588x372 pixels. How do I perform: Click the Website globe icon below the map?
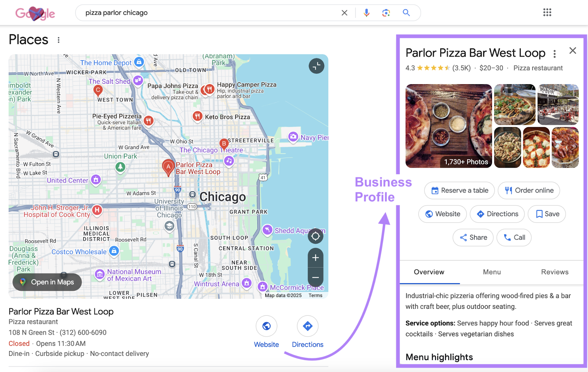[266, 326]
